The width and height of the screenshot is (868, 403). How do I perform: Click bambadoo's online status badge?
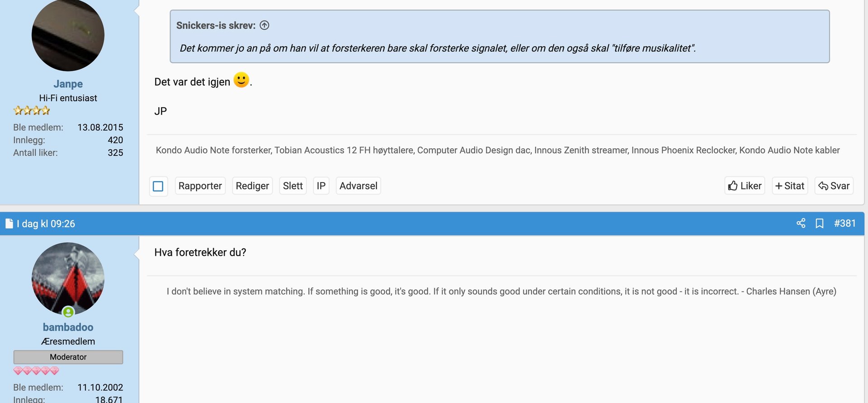(68, 312)
